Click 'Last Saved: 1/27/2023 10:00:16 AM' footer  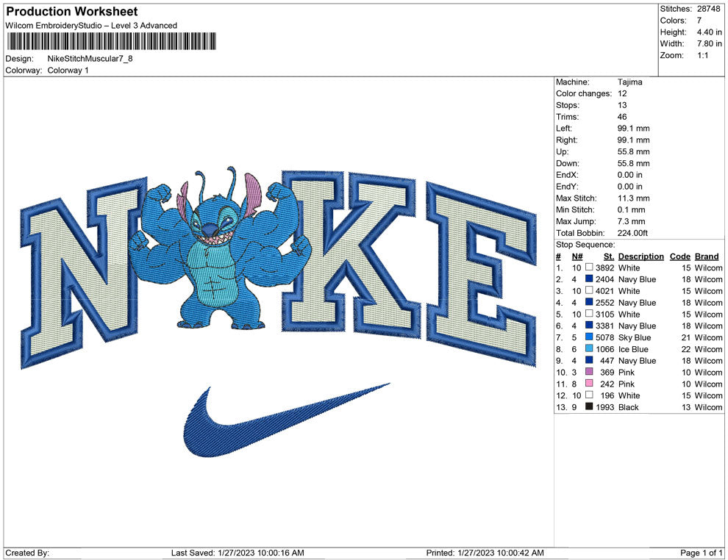238,553
